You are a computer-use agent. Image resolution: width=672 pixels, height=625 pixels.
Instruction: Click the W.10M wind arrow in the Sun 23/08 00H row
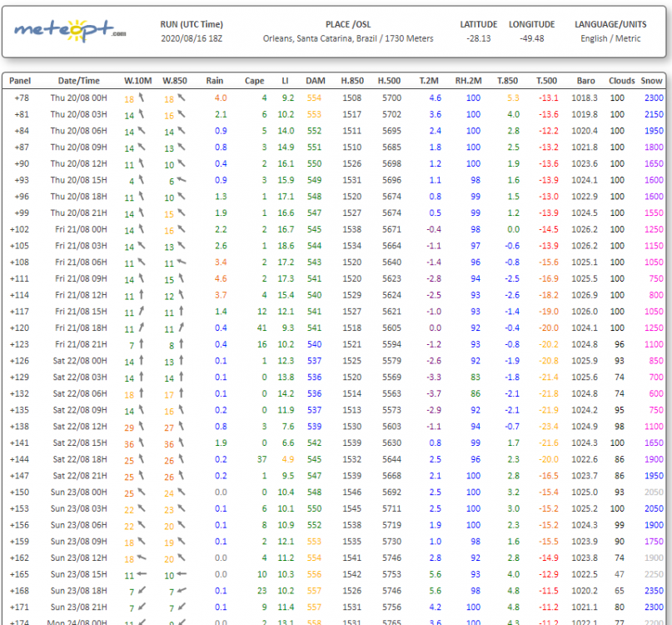point(142,492)
